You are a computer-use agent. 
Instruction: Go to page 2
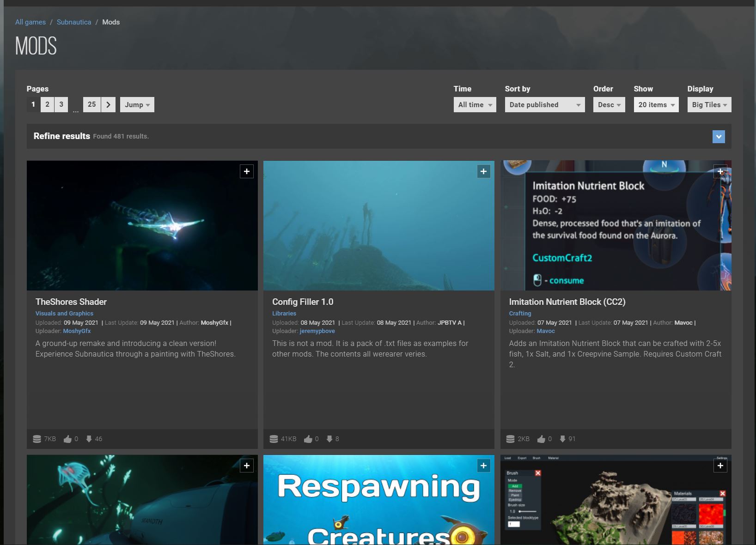point(47,104)
